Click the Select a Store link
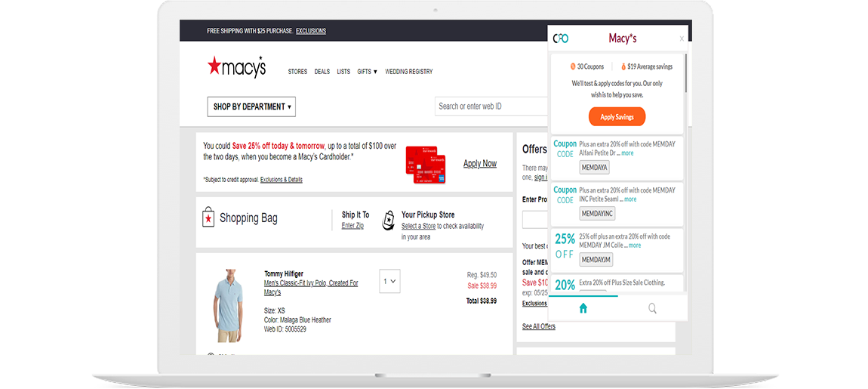Image resolution: width=868 pixels, height=389 pixels. point(418,226)
